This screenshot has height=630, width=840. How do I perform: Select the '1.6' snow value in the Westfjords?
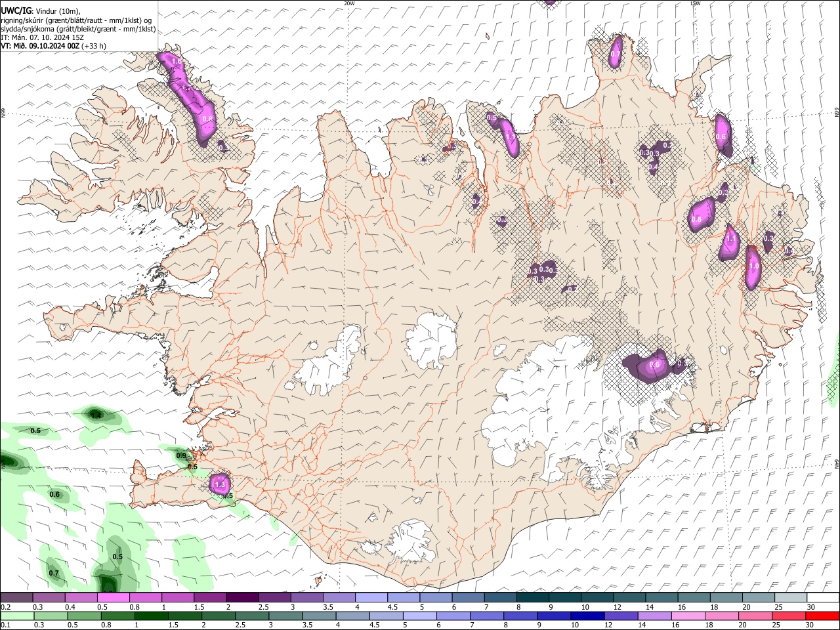(176, 62)
